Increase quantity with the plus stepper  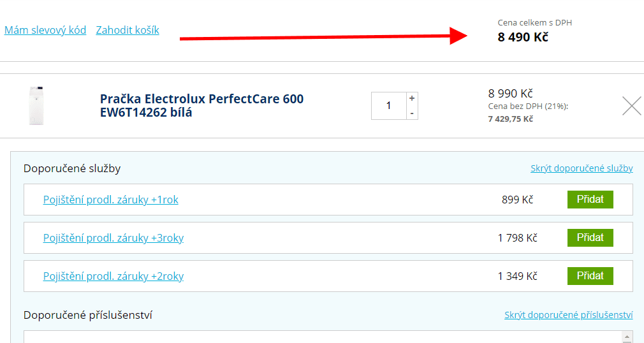(x=412, y=99)
